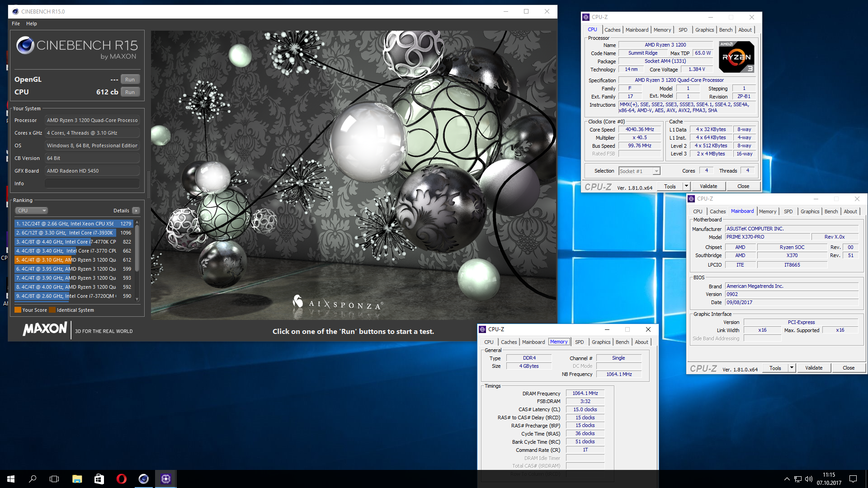This screenshot has width=868, height=488.
Task: Switch to Cinebench via taskbar icon
Action: (143, 479)
